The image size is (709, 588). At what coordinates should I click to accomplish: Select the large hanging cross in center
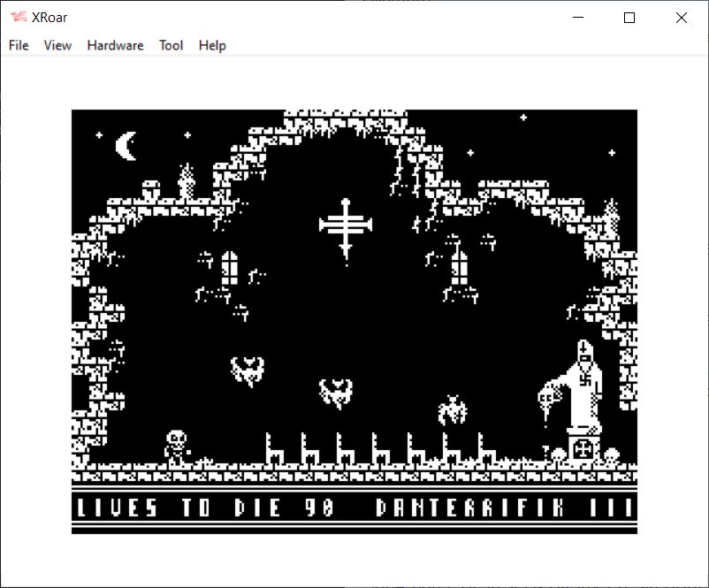coord(346,227)
